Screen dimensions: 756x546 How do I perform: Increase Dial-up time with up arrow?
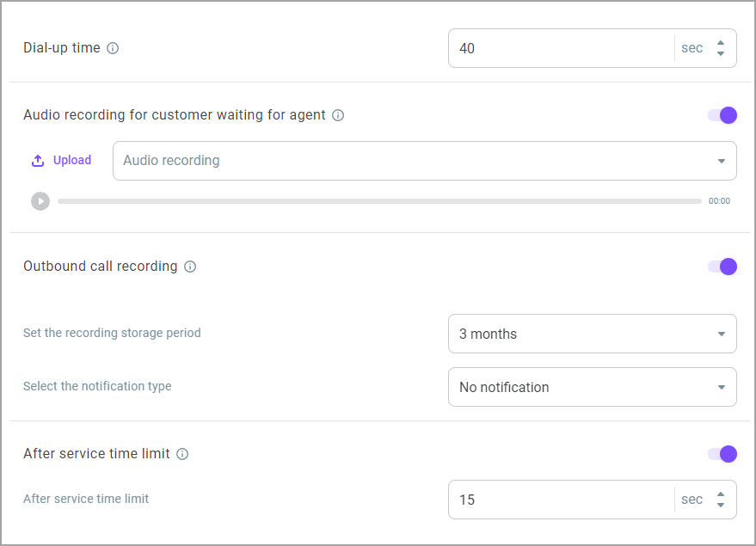click(721, 43)
